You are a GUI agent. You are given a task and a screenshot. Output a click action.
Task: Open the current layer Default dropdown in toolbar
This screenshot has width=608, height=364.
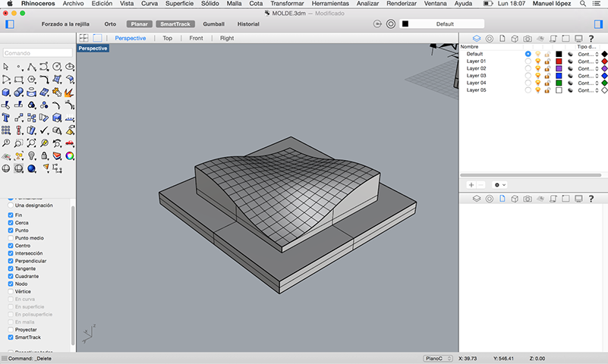tap(442, 24)
